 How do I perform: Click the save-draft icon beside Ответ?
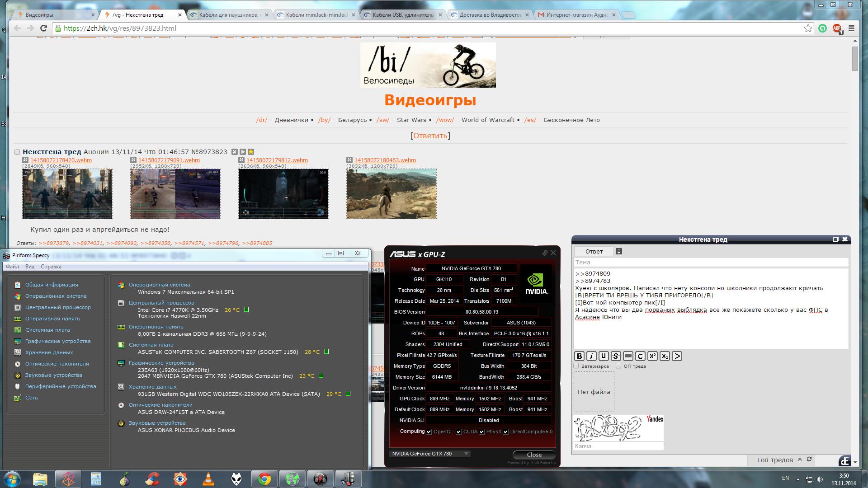pos(619,251)
